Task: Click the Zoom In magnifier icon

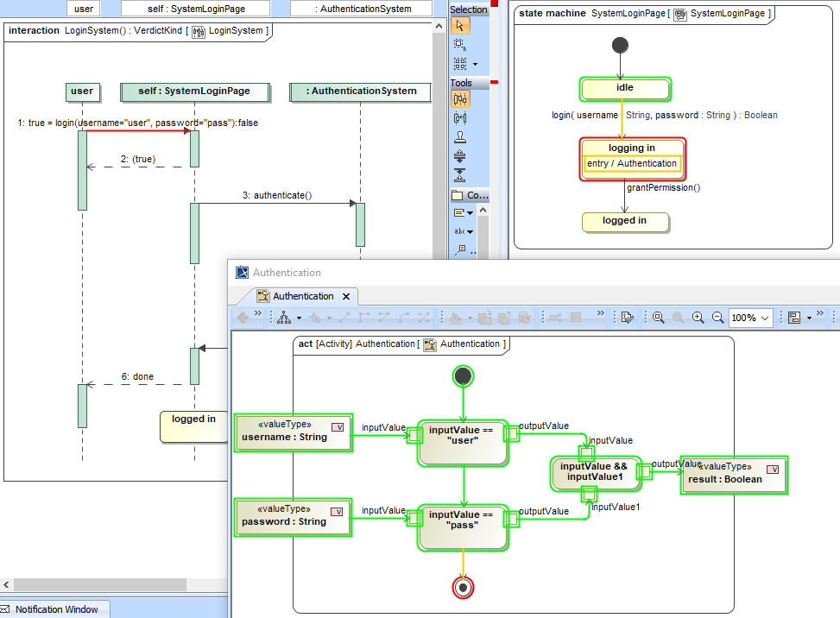Action: (698, 318)
